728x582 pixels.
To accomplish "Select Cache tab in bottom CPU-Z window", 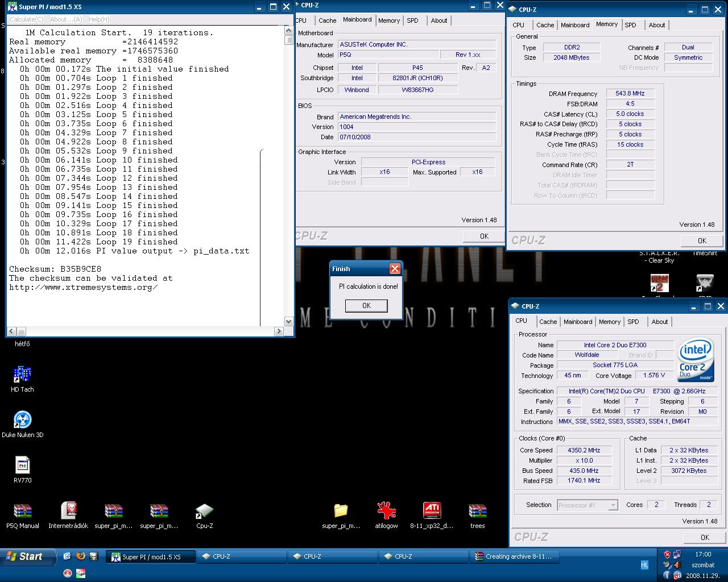I will click(548, 322).
